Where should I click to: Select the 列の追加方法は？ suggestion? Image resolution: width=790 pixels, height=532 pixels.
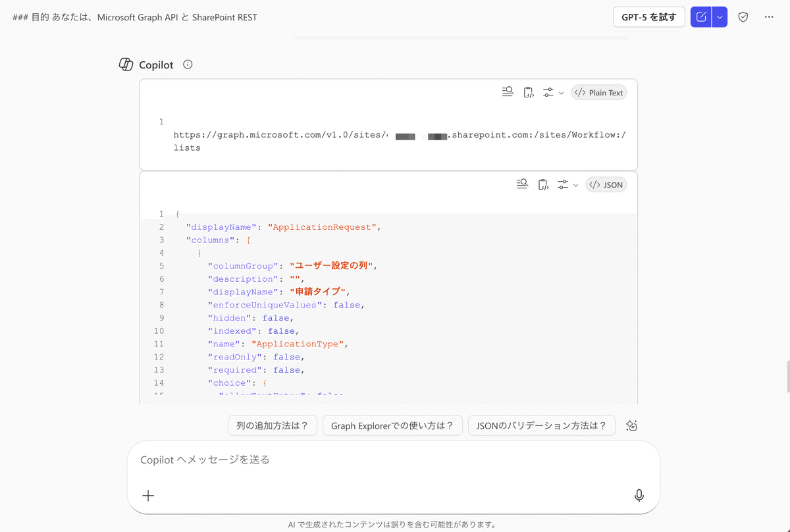(x=273, y=425)
